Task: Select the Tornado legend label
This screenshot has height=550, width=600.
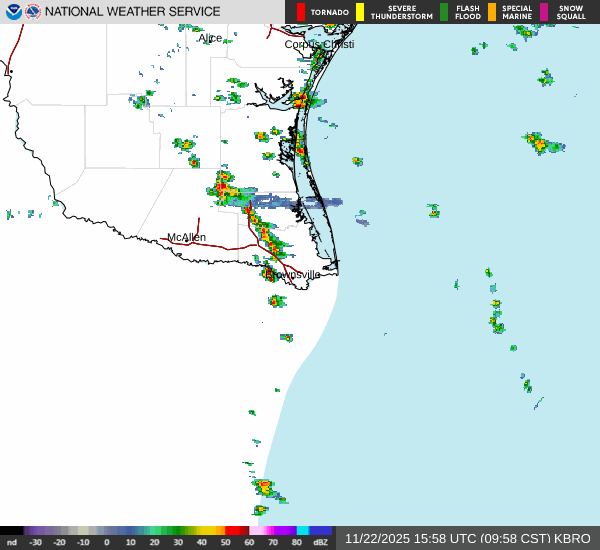Action: tap(329, 12)
